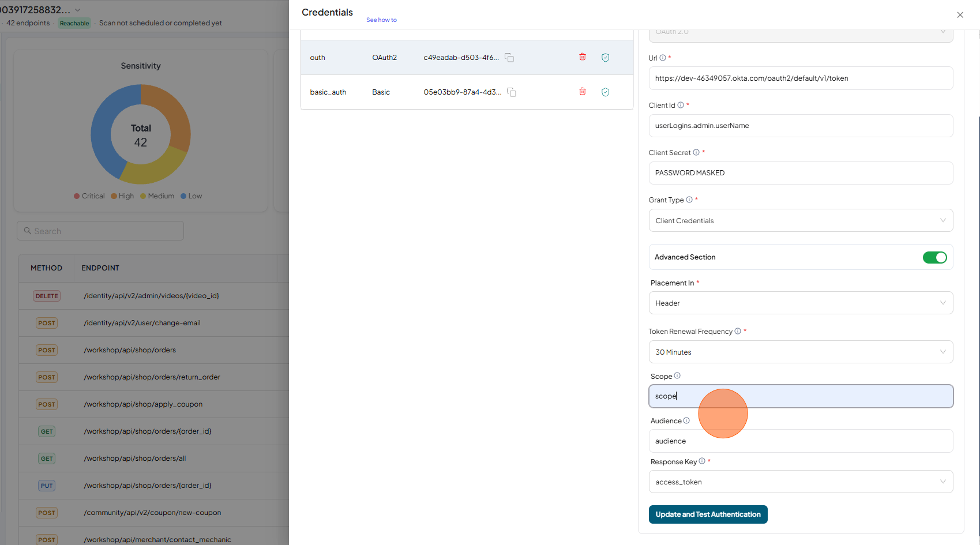Select the basic_auth credential row

click(467, 92)
